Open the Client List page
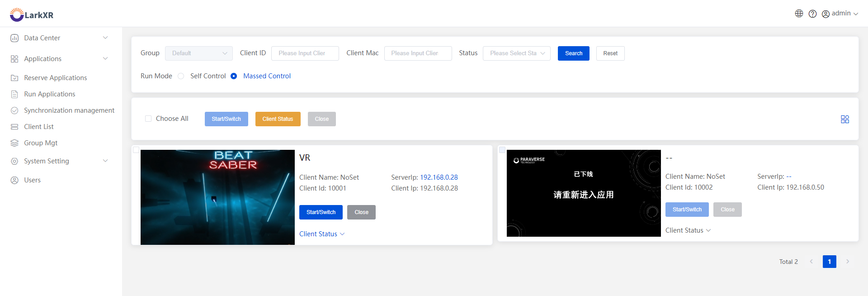 (x=39, y=127)
